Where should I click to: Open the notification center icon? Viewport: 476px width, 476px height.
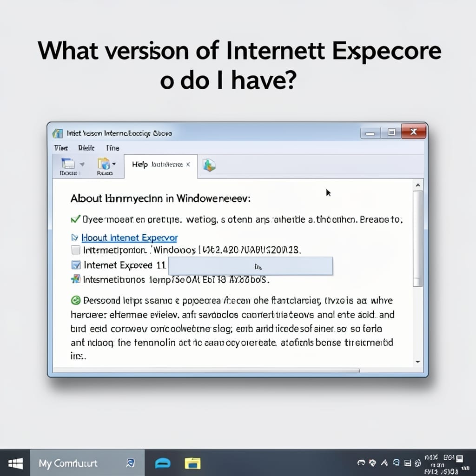coord(460,458)
